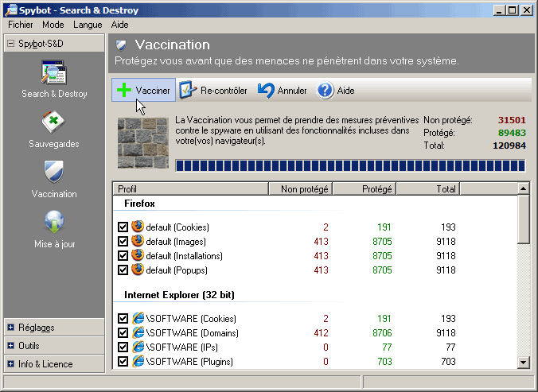Open Search & Destroy sidebar icon
This screenshot has height=392, width=538.
(x=54, y=72)
